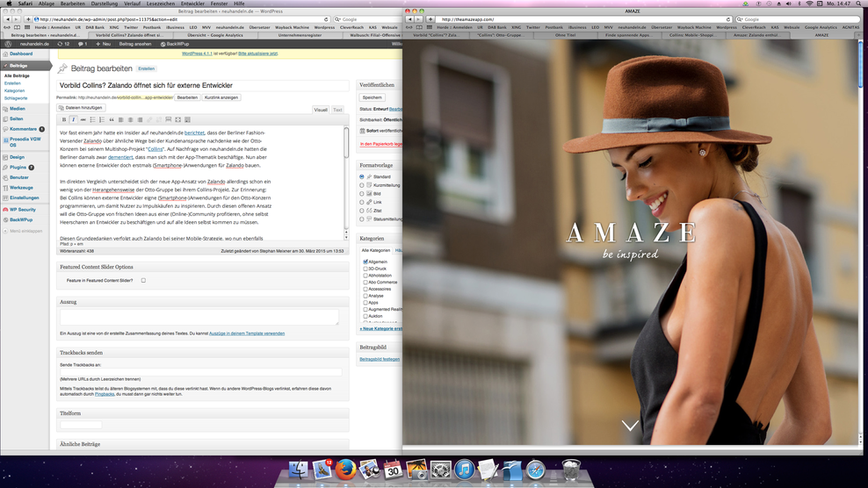Insert a numbered list in the editor
Image resolution: width=868 pixels, height=488 pixels.
point(102,119)
